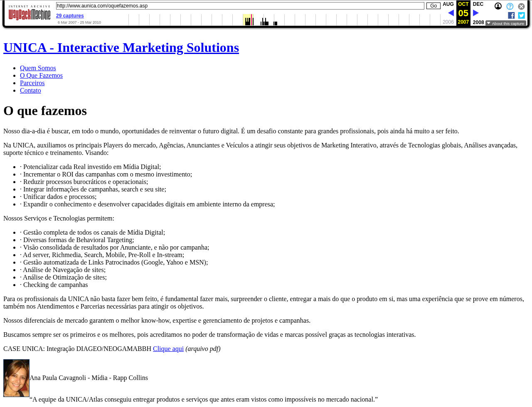The width and height of the screenshot is (532, 407).
Task: Open Parceiros menu link
Action: click(x=32, y=83)
